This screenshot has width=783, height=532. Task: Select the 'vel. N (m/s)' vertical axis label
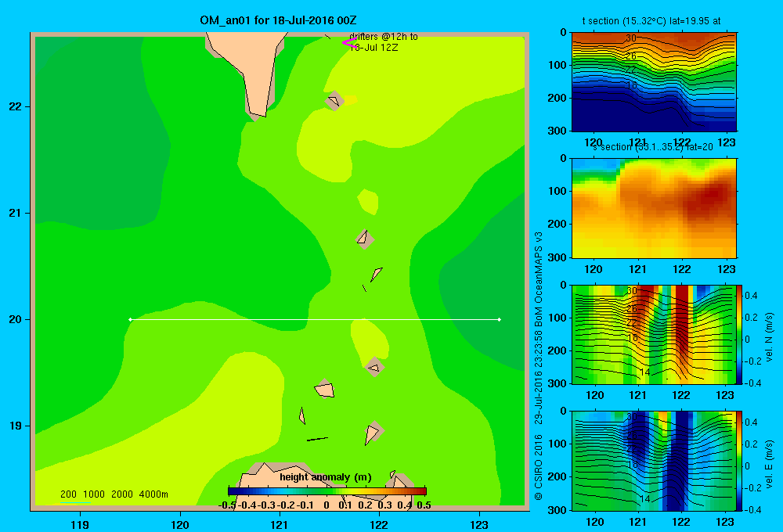tap(769, 337)
